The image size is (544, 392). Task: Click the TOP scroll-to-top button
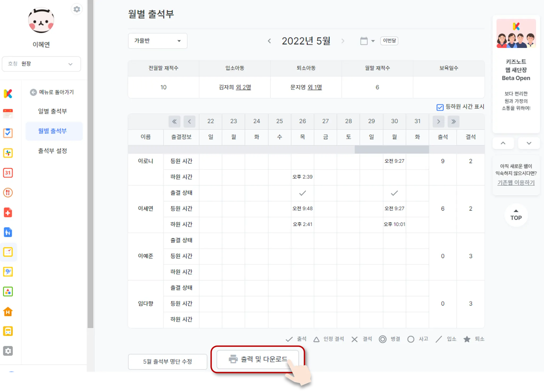coord(516,215)
